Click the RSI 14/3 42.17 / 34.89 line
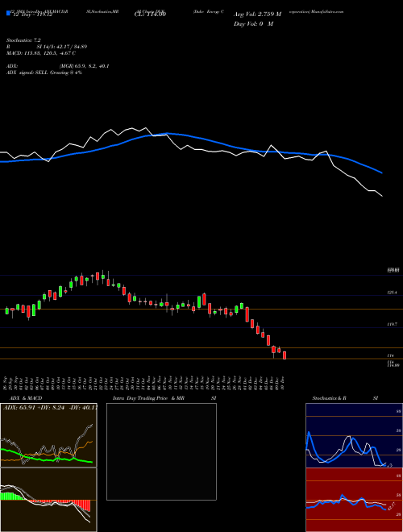 tap(47, 47)
